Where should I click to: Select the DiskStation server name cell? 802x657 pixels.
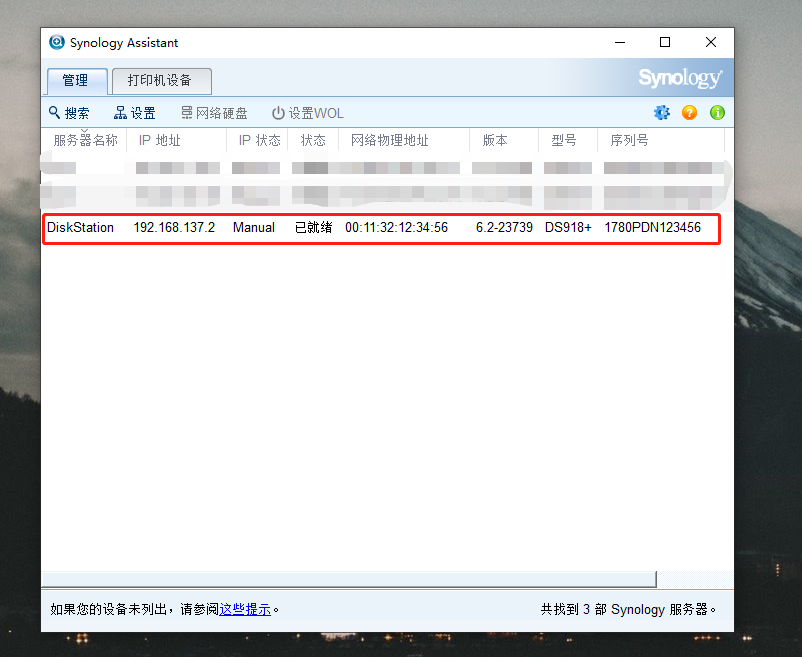[80, 228]
